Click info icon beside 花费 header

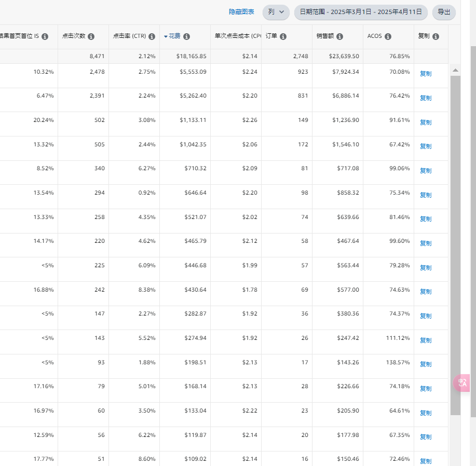pos(187,36)
